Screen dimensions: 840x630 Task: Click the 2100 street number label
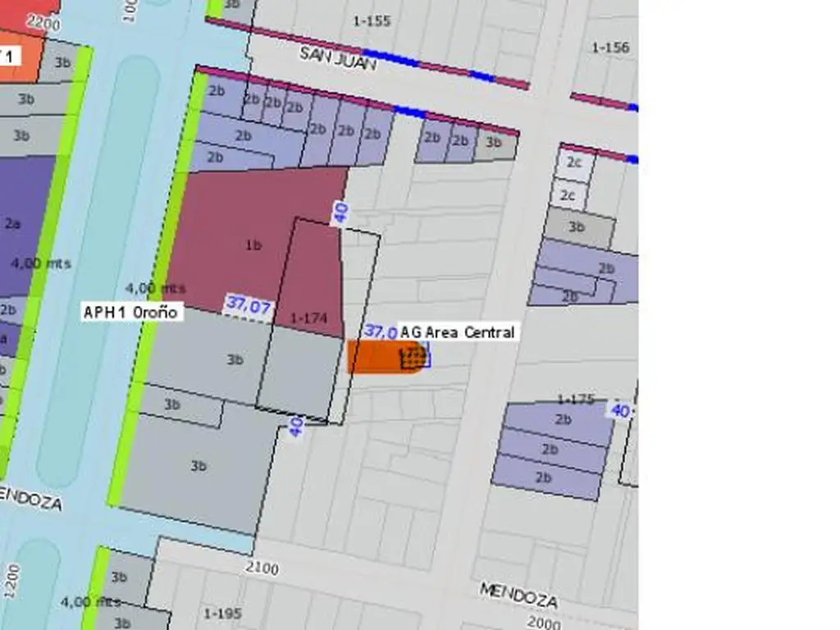coord(262,568)
